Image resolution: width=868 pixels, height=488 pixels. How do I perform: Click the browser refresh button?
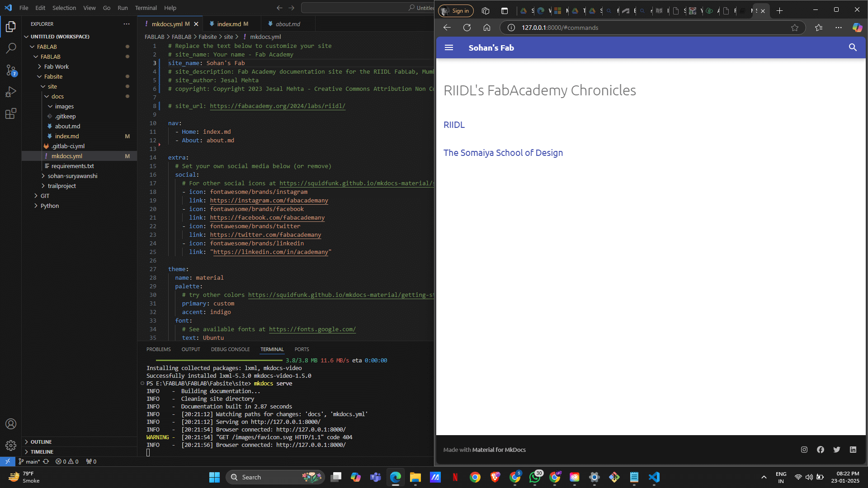[x=467, y=28]
